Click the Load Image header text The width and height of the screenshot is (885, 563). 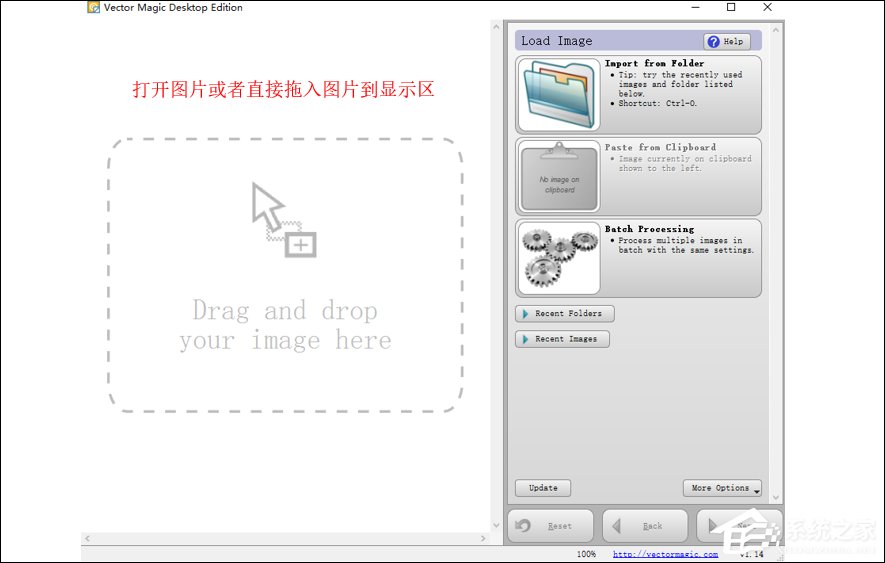[x=557, y=41]
